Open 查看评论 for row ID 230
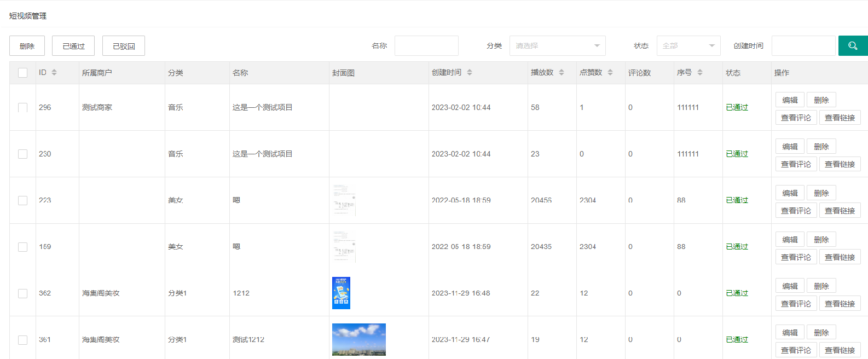868x359 pixels. (x=795, y=164)
